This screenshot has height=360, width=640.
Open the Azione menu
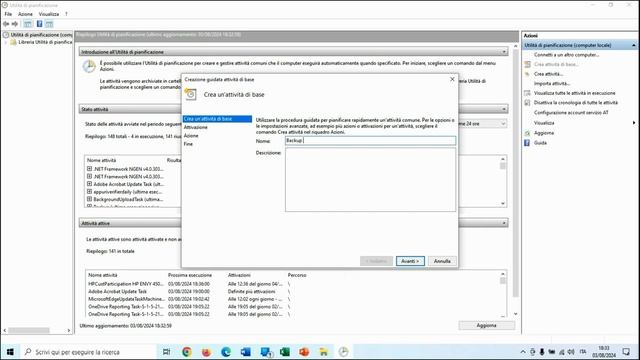pos(25,14)
